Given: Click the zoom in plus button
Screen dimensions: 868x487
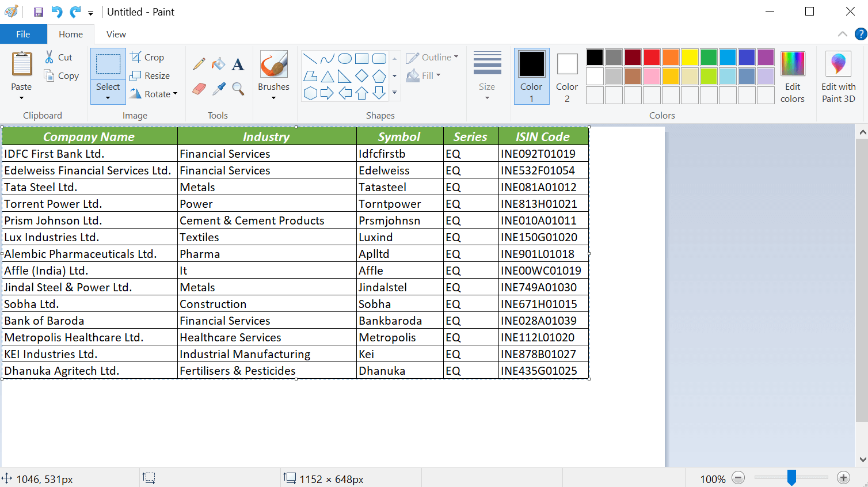Looking at the screenshot, I should pos(843,478).
